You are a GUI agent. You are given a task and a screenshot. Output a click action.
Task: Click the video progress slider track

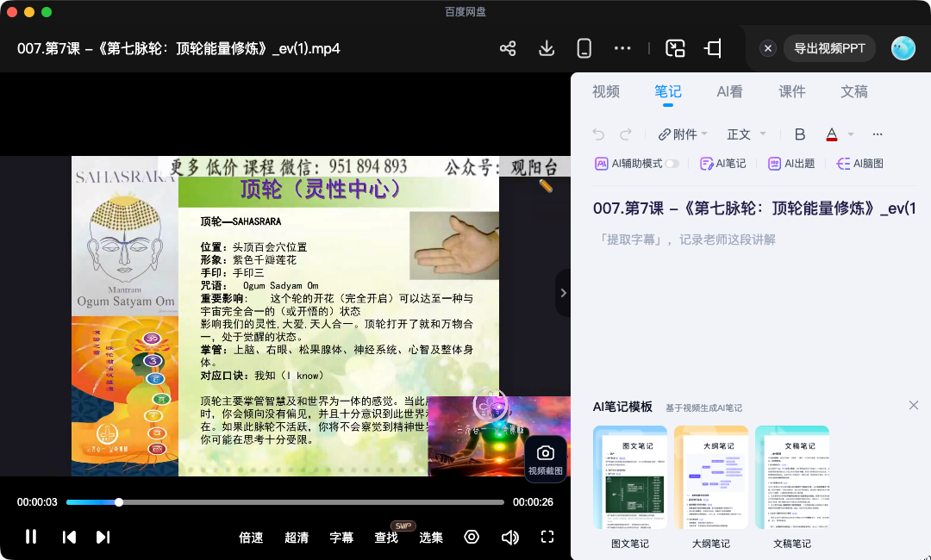coord(285,502)
